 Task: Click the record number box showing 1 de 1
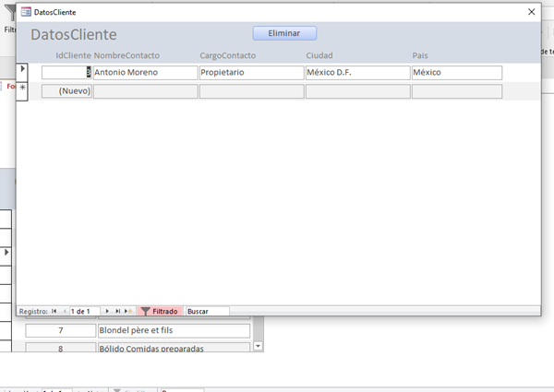point(85,311)
